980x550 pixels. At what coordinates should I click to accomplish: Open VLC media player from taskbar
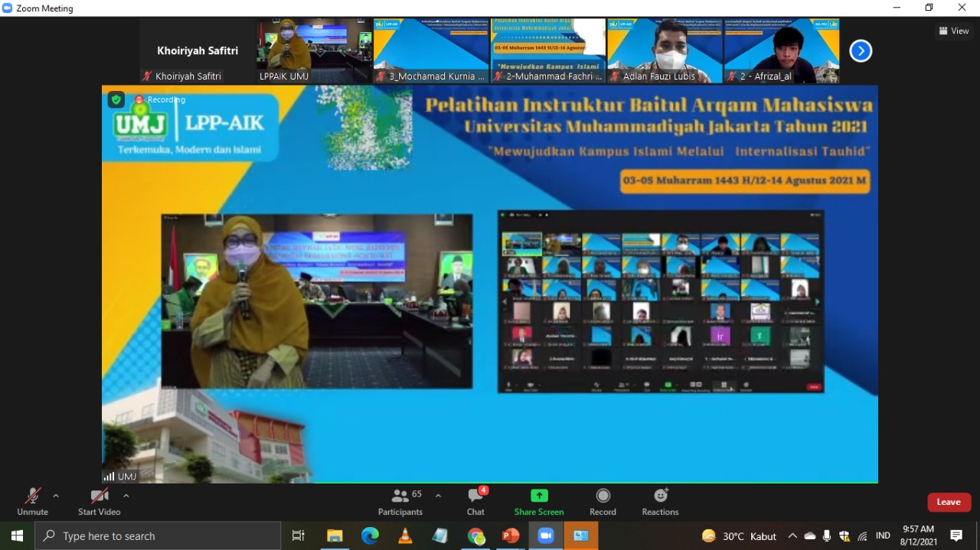tap(405, 535)
